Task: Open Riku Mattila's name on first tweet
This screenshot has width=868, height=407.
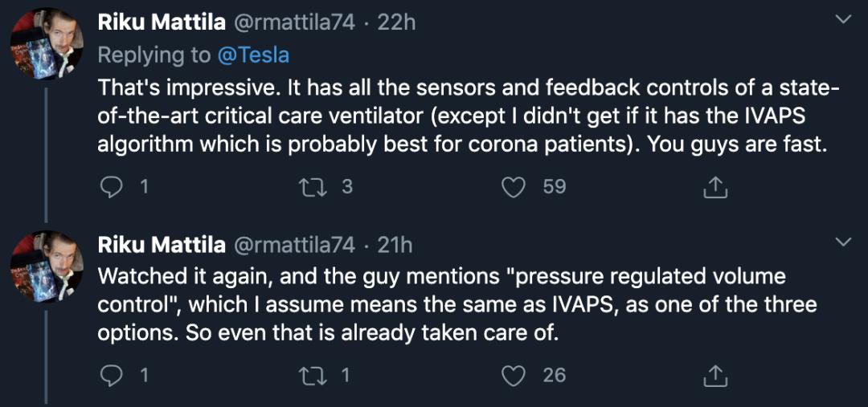Action: [x=161, y=22]
